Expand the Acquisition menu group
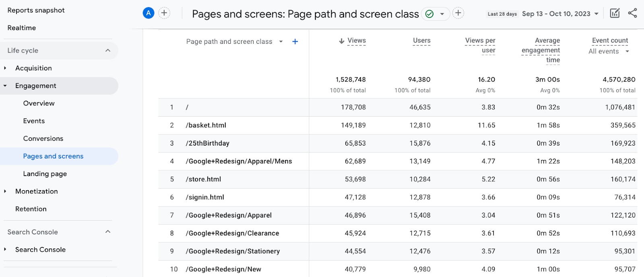 coord(5,68)
